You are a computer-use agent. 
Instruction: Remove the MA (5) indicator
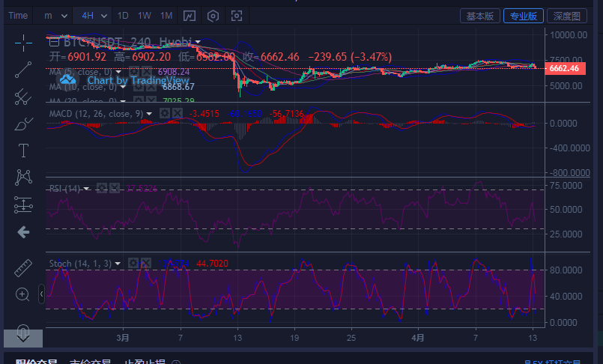coord(147,71)
